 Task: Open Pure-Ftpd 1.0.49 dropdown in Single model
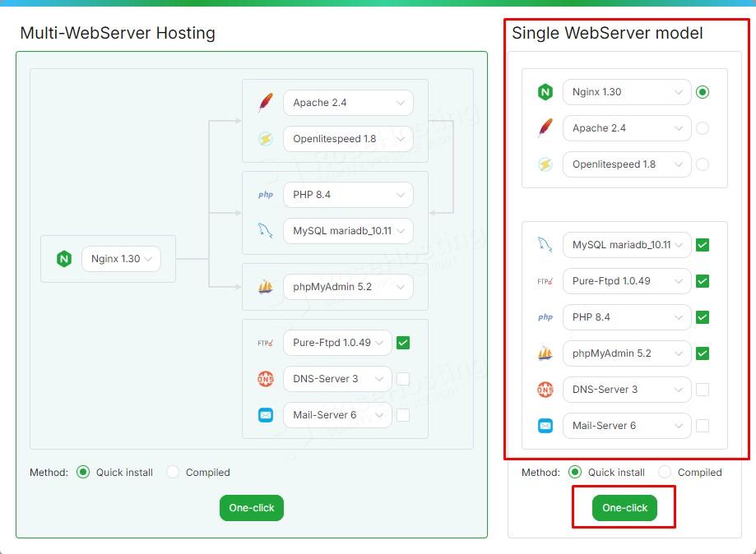627,281
